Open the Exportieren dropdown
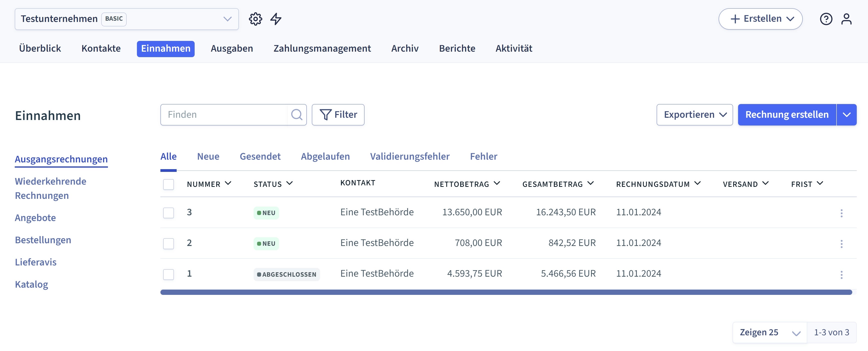The image size is (868, 351). pyautogui.click(x=694, y=115)
